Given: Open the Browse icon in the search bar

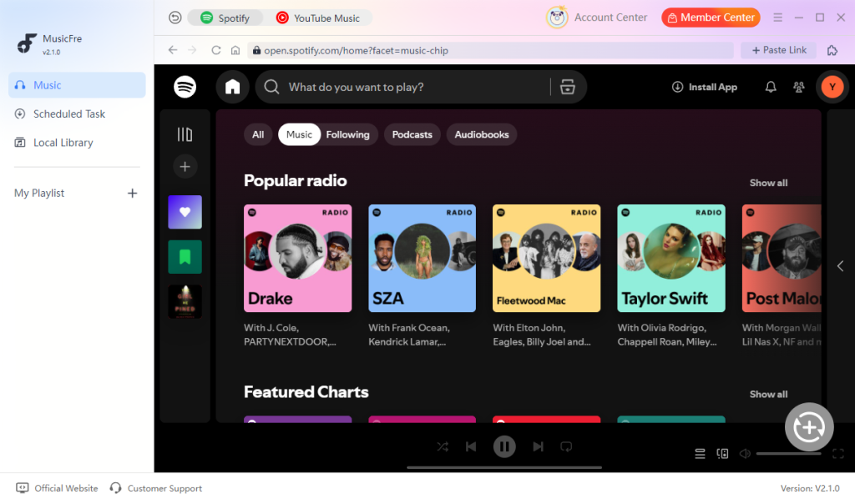Looking at the screenshot, I should (x=567, y=87).
